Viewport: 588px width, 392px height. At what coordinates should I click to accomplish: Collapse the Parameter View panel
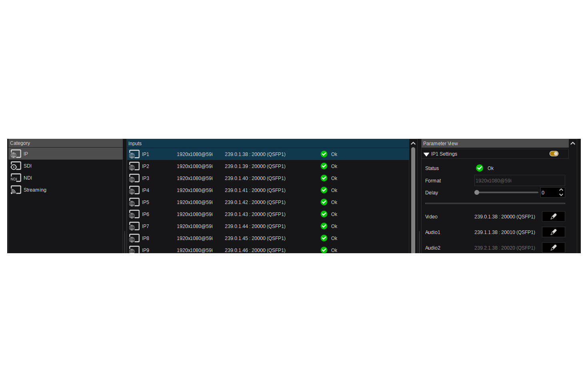(573, 143)
